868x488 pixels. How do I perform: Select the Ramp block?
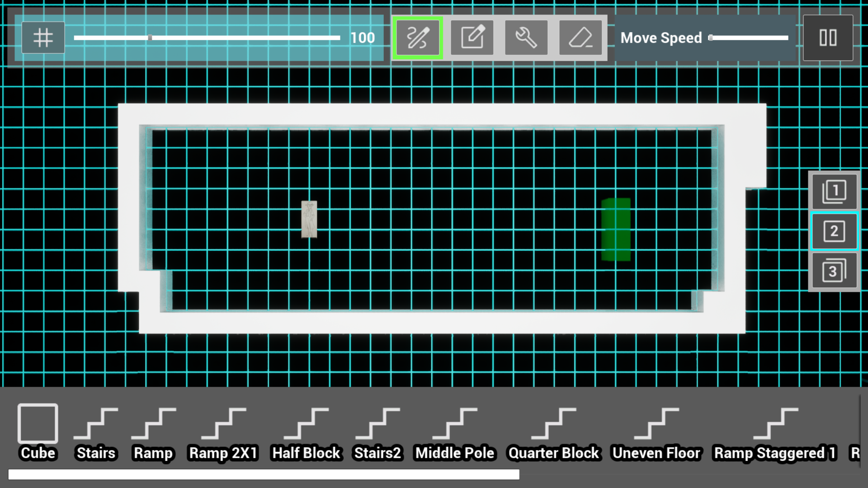[x=153, y=425]
